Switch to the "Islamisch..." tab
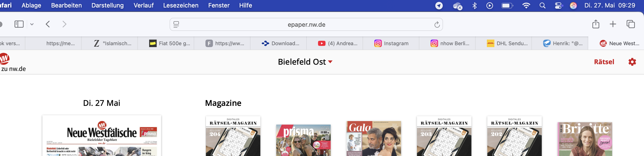 [x=110, y=43]
